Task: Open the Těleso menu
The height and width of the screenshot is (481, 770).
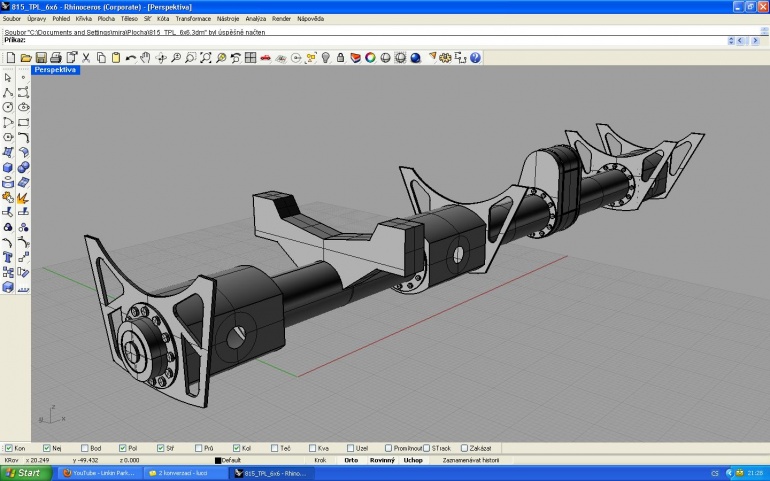Action: click(129, 19)
